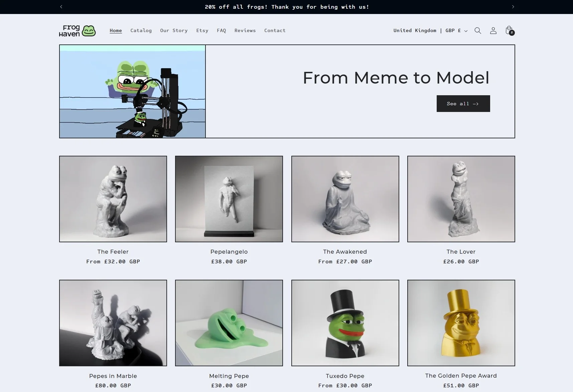
Task: Click the 20% off all frogs announcement
Action: [287, 7]
